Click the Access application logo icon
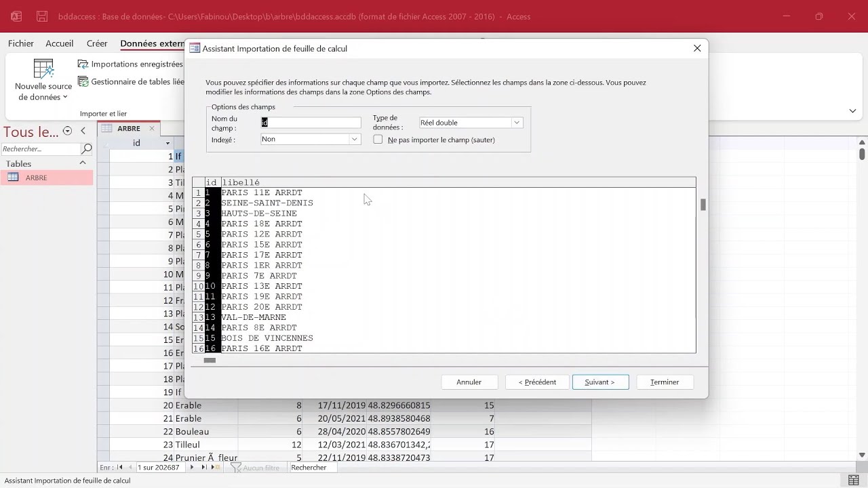Image resolution: width=868 pixels, height=488 pixels. (x=16, y=16)
